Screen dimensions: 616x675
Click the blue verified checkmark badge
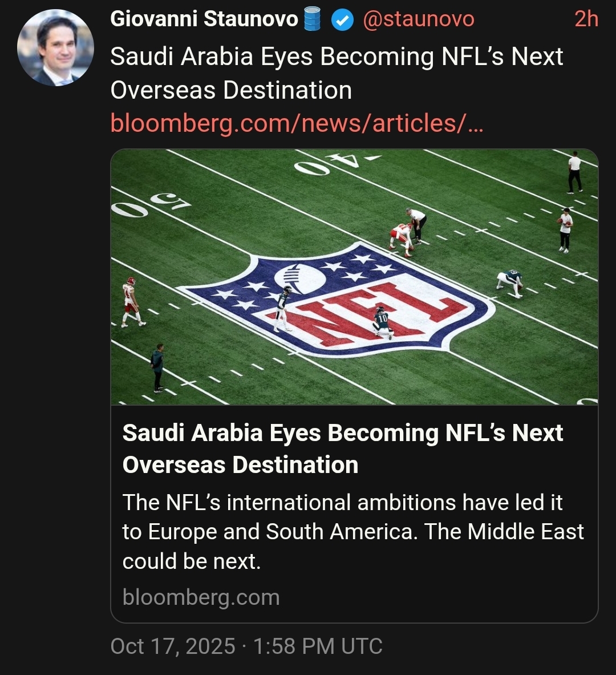click(342, 20)
